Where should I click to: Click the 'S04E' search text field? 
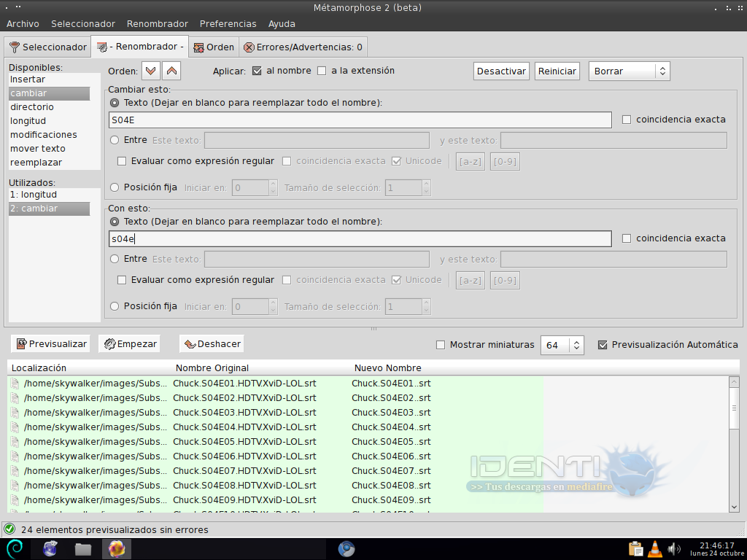point(360,120)
